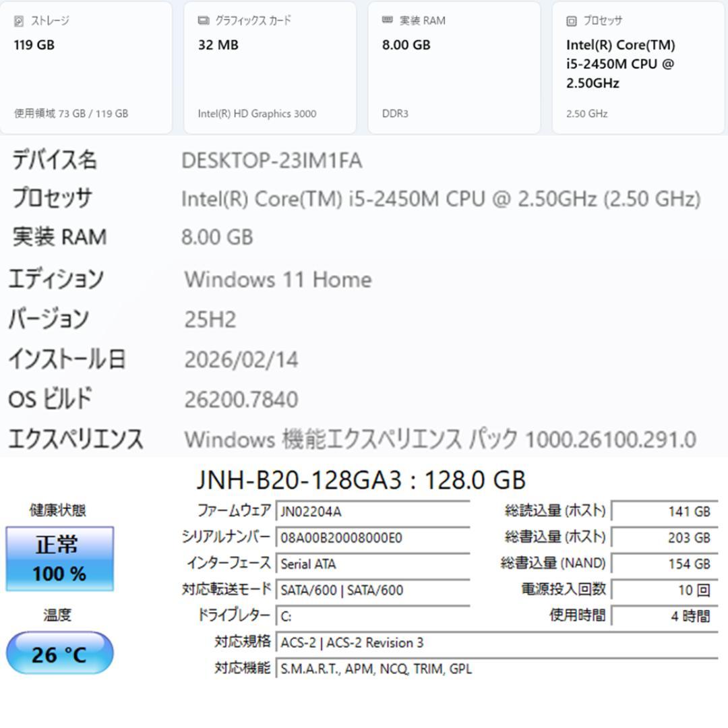Click the 対応規格 label
728x728 pixels.
coord(243,641)
